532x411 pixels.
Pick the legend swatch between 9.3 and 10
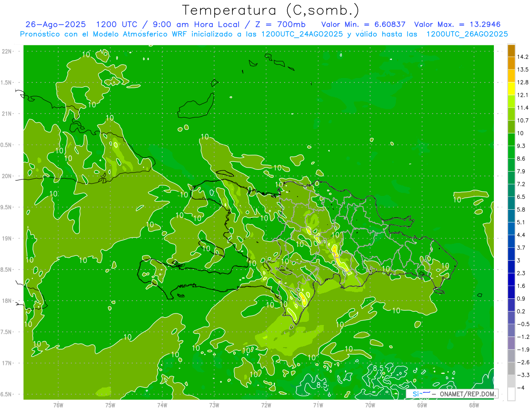click(x=511, y=140)
